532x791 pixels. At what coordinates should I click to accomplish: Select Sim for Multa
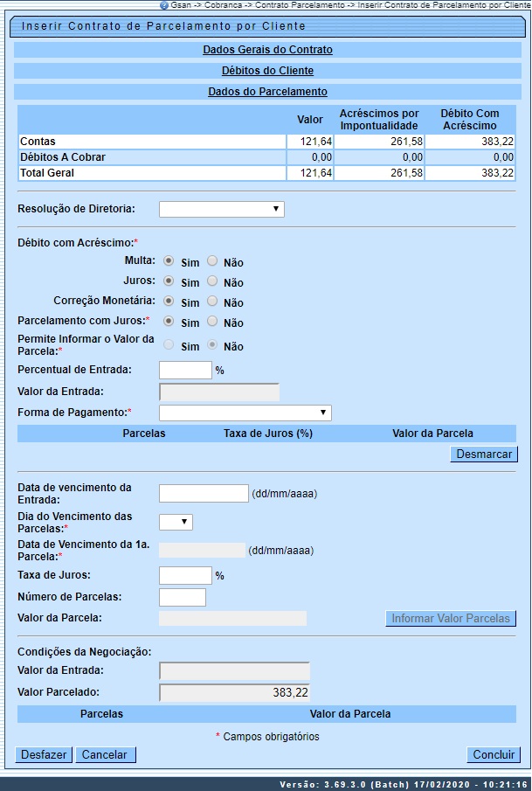pos(169,261)
